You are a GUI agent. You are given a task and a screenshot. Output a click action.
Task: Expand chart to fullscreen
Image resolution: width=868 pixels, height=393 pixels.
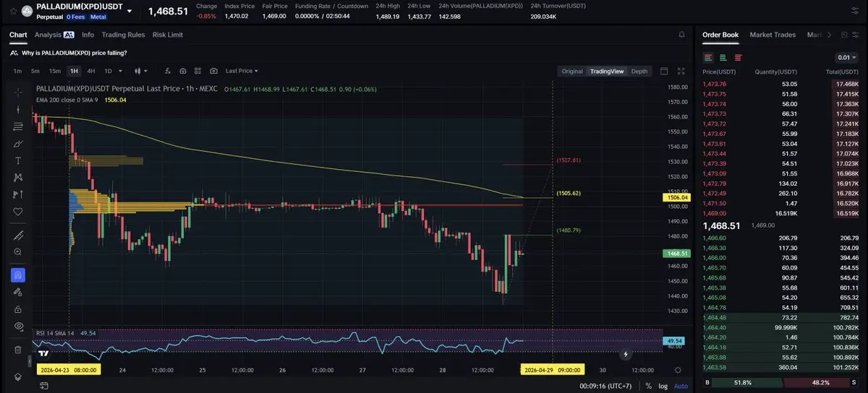tap(681, 71)
